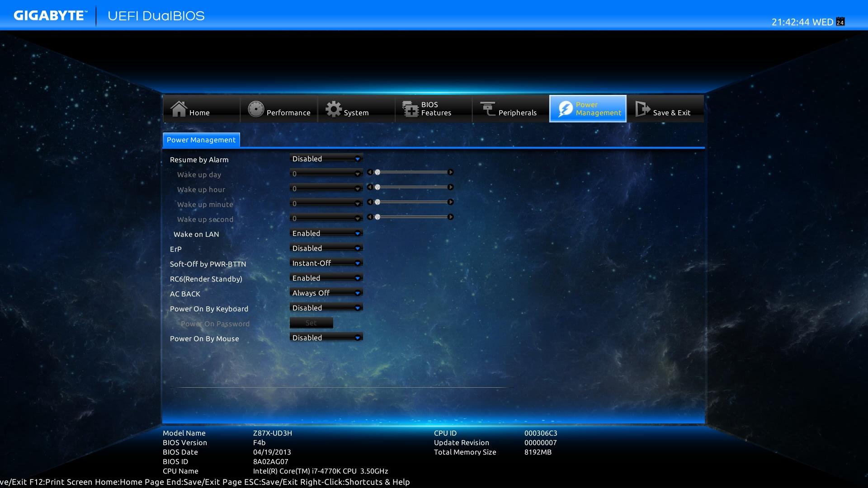
Task: Open the Wake up minute dropdown
Action: coord(326,203)
